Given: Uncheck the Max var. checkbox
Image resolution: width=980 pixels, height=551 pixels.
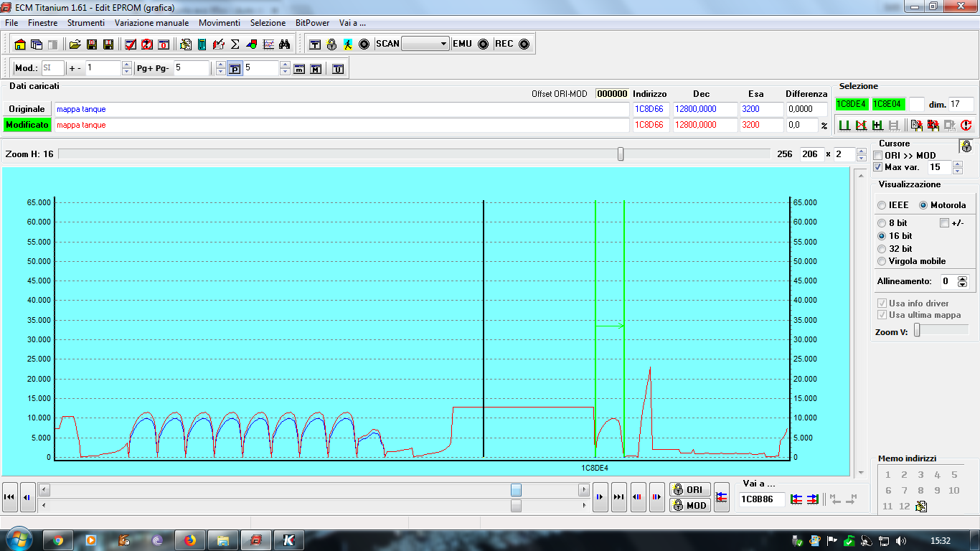Looking at the screenshot, I should pos(878,167).
